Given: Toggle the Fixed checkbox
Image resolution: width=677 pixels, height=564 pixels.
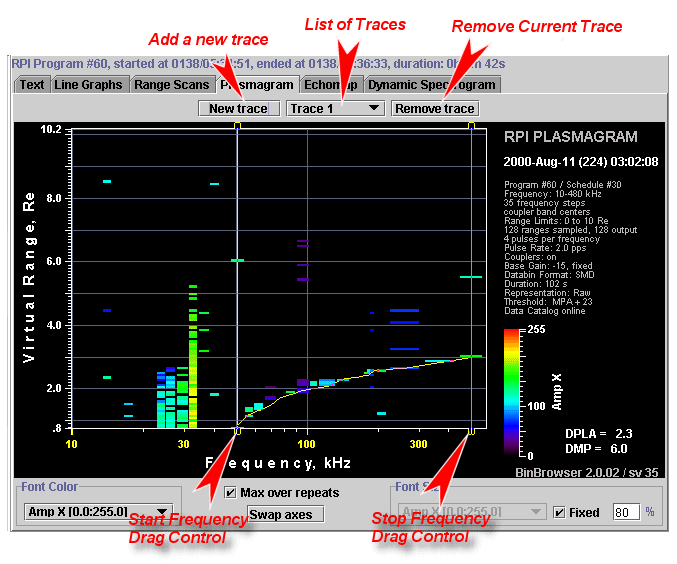Looking at the screenshot, I should 559,513.
